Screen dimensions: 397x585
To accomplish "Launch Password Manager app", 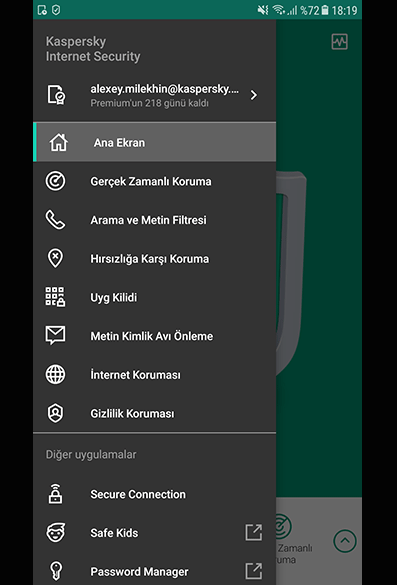I will pyautogui.click(x=154, y=572).
